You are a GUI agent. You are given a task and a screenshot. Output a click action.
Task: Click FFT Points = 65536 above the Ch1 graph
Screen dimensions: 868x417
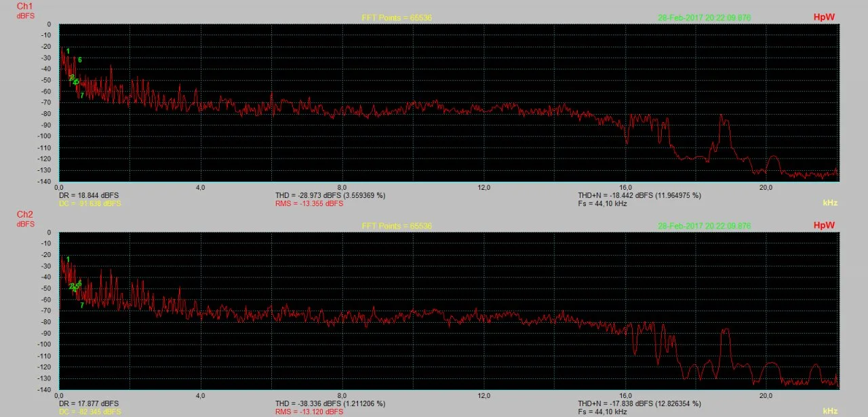click(397, 18)
